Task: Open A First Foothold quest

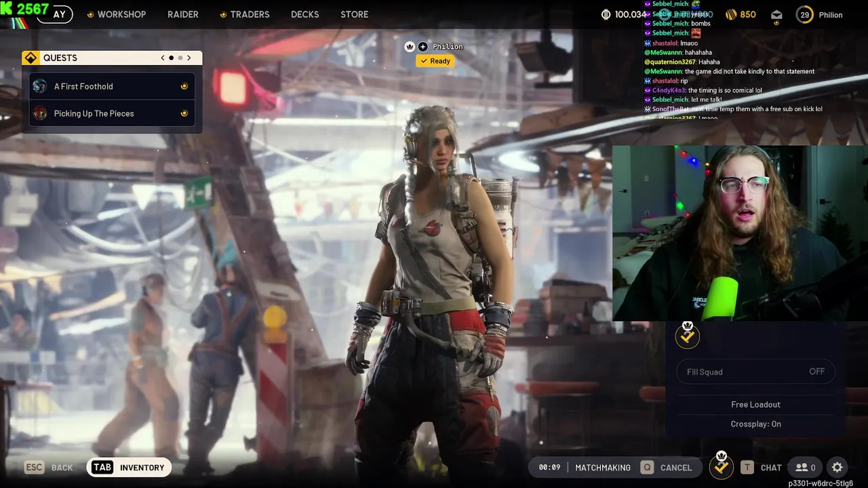Action: 112,86
